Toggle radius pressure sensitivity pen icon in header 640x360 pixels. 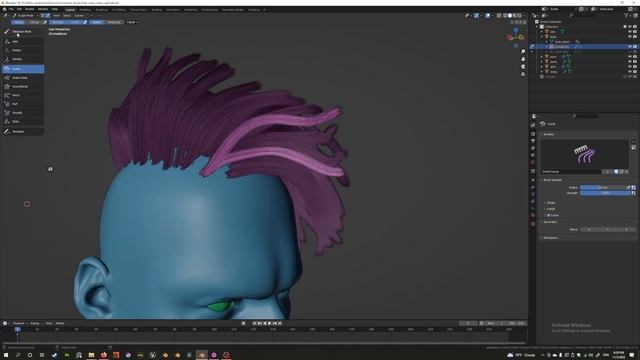[x=45, y=22]
